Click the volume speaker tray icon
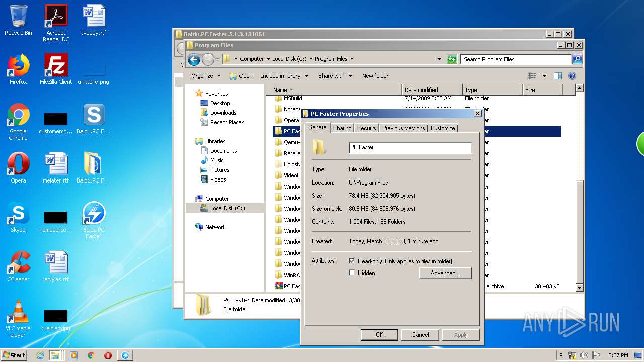This screenshot has height=362, width=644. tap(584, 355)
